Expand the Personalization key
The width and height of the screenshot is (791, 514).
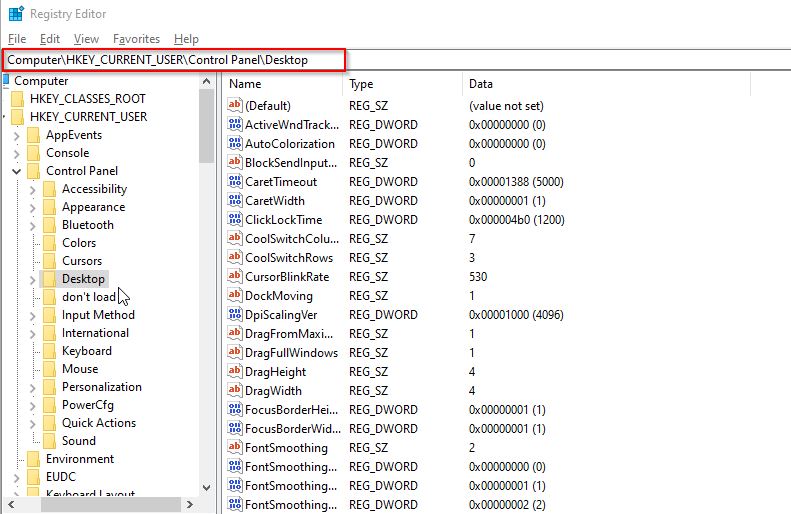click(33, 387)
